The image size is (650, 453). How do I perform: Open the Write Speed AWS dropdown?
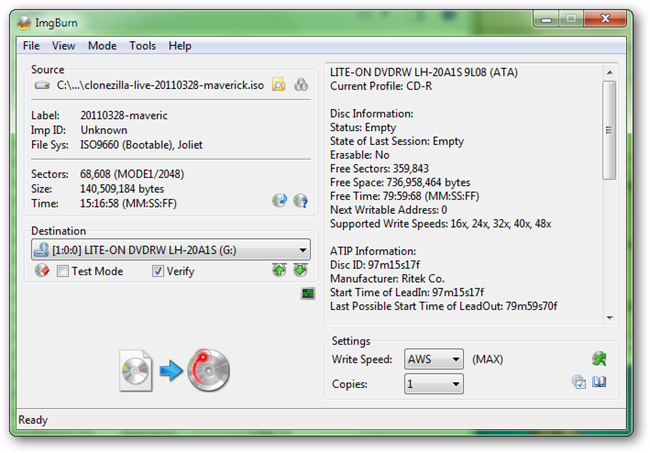tap(434, 359)
